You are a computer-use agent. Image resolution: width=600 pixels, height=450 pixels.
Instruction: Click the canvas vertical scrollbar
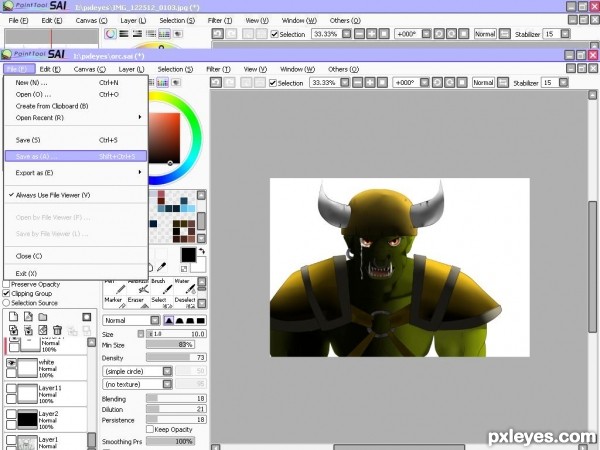pyautogui.click(x=592, y=266)
